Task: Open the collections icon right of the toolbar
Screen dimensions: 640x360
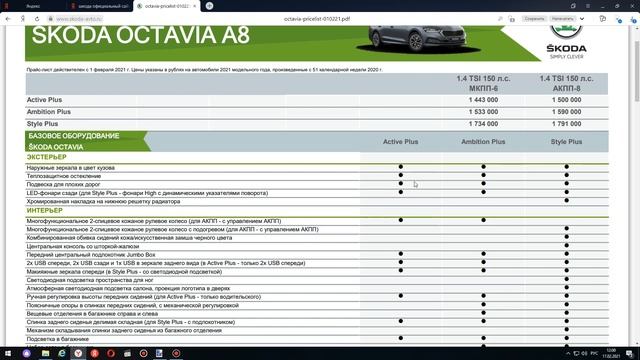Action: tap(602, 19)
